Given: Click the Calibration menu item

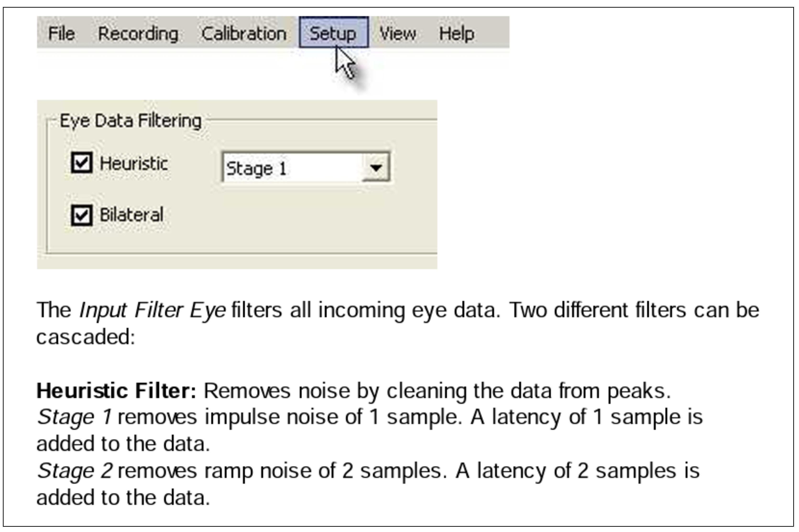Looking at the screenshot, I should coord(244,34).
